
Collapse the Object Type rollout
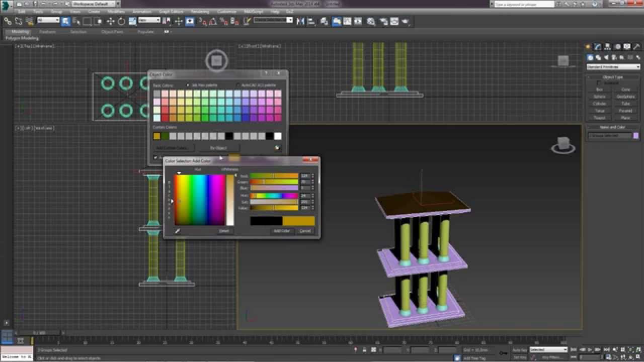(x=612, y=77)
